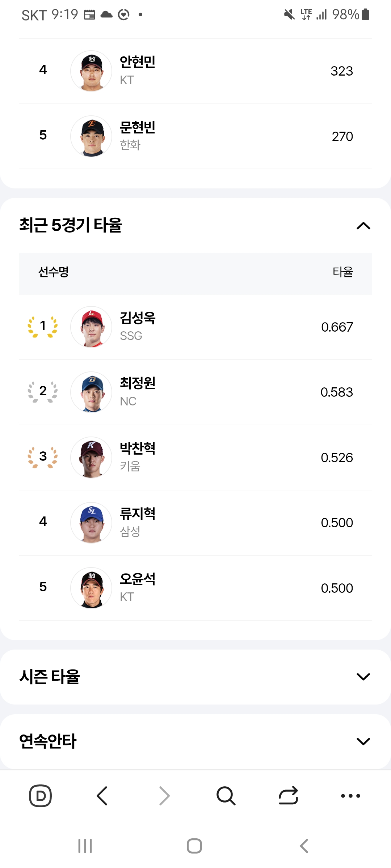Open the browser search magnifier
This screenshot has height=868, width=391.
point(226,796)
